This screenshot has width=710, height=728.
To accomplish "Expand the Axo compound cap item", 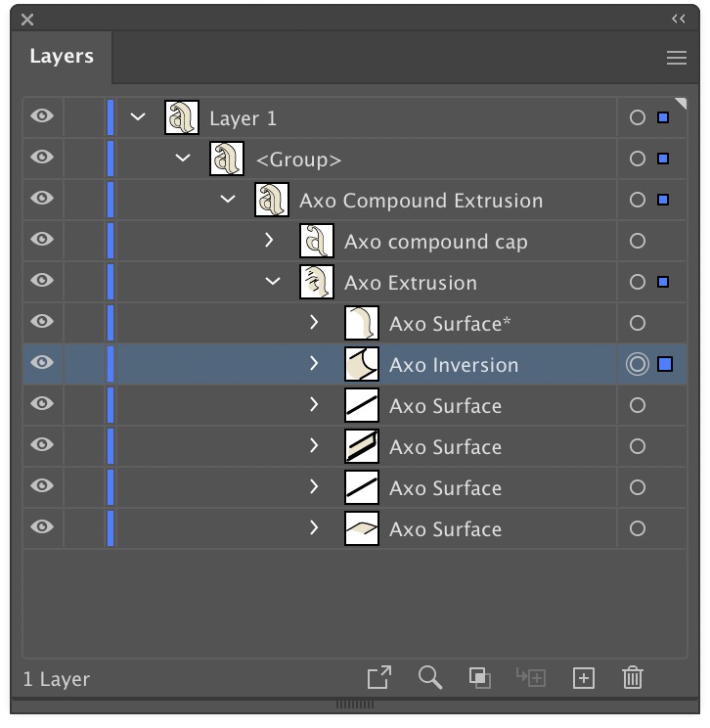I will pyautogui.click(x=269, y=240).
